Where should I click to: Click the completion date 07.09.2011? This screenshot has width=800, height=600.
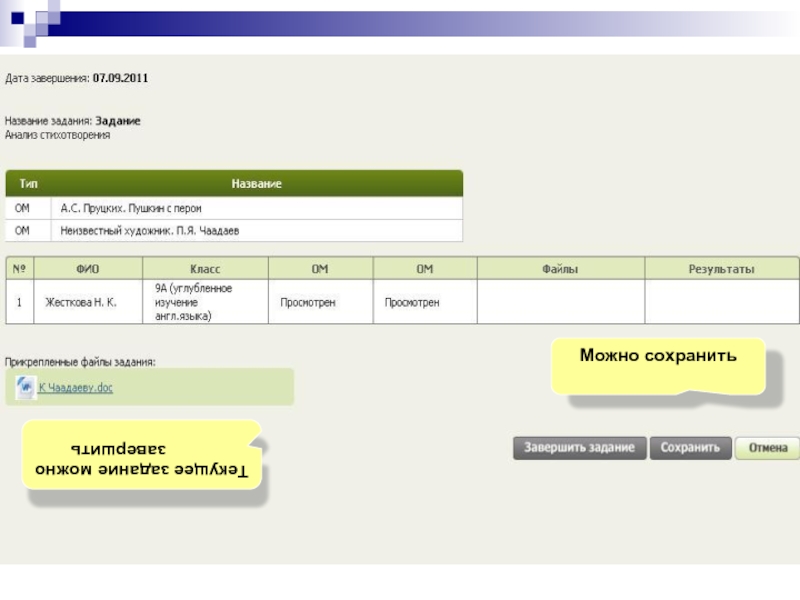pos(121,77)
